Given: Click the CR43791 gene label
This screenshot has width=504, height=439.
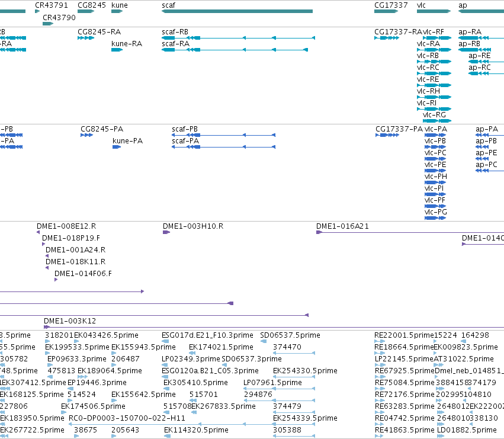Looking at the screenshot, I should (x=52, y=5).
